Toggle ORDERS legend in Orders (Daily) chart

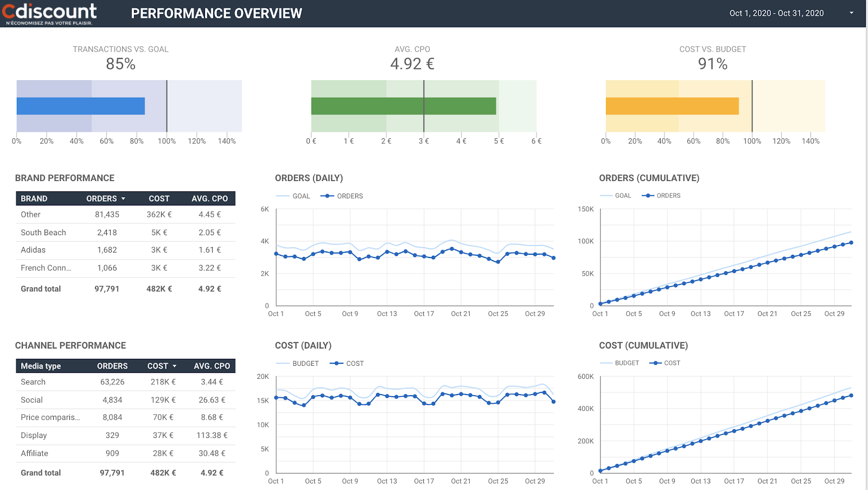point(342,196)
